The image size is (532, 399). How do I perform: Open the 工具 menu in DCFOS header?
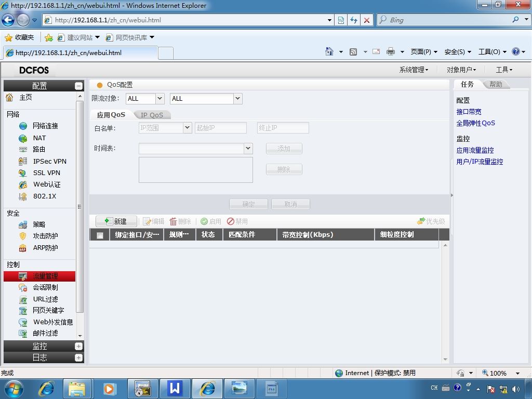pyautogui.click(x=504, y=70)
